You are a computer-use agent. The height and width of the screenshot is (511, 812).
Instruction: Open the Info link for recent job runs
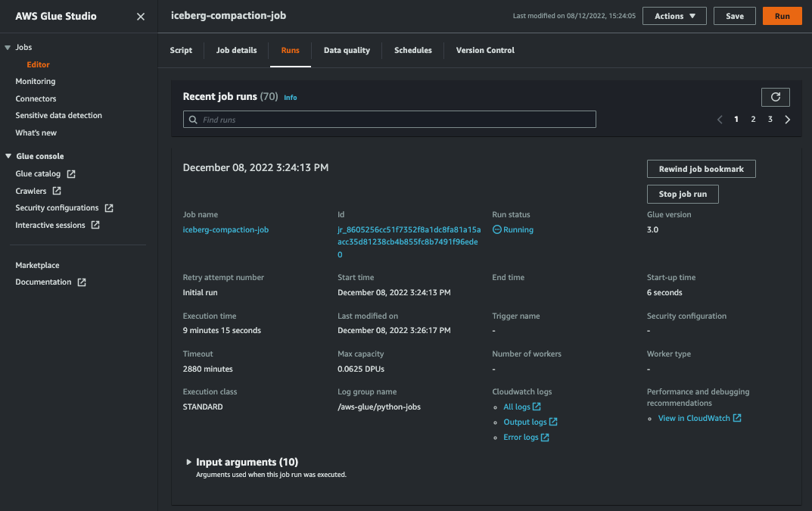tap(290, 98)
